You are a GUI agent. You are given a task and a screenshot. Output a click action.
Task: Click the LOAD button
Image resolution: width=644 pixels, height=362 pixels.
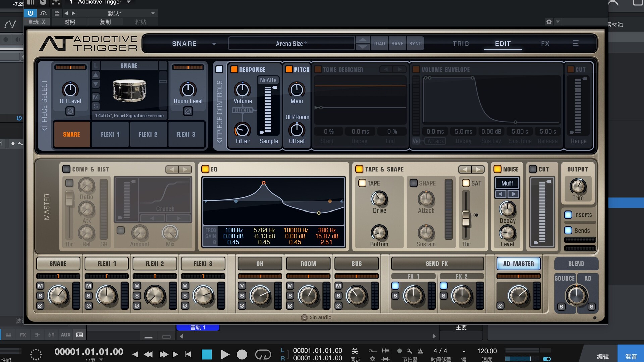379,44
